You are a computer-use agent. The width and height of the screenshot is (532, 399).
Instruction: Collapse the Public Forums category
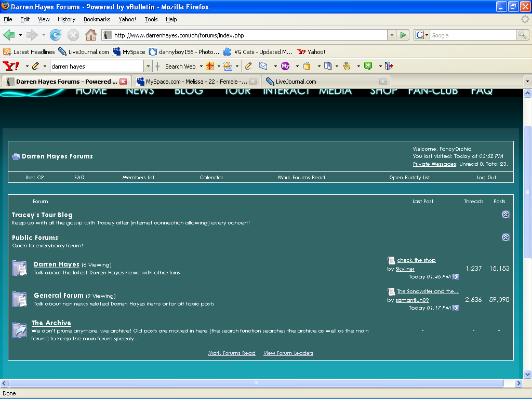(506, 237)
